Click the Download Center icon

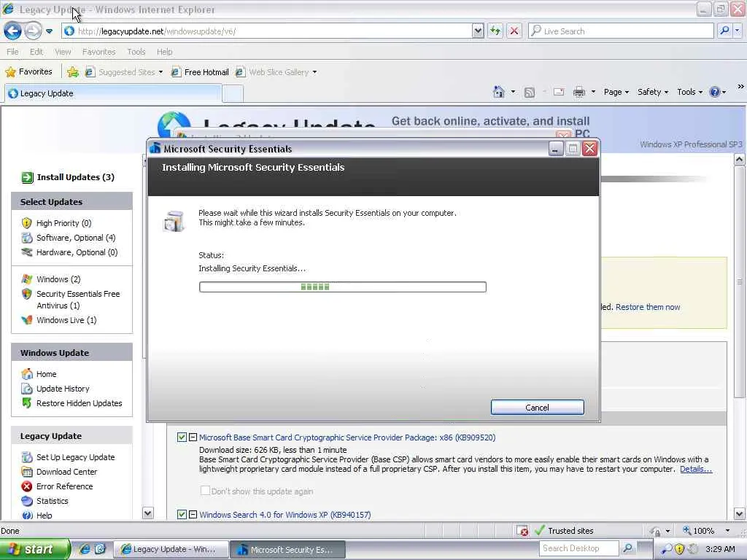27,472
